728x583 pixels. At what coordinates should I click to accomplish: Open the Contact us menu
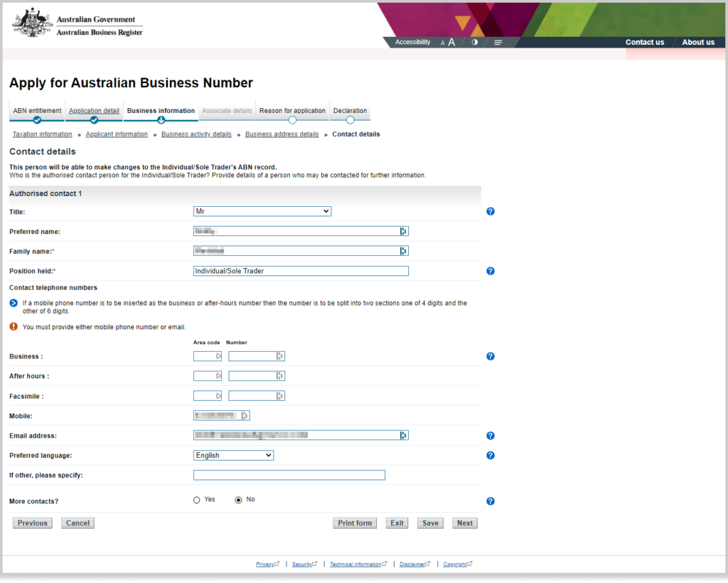pos(644,42)
